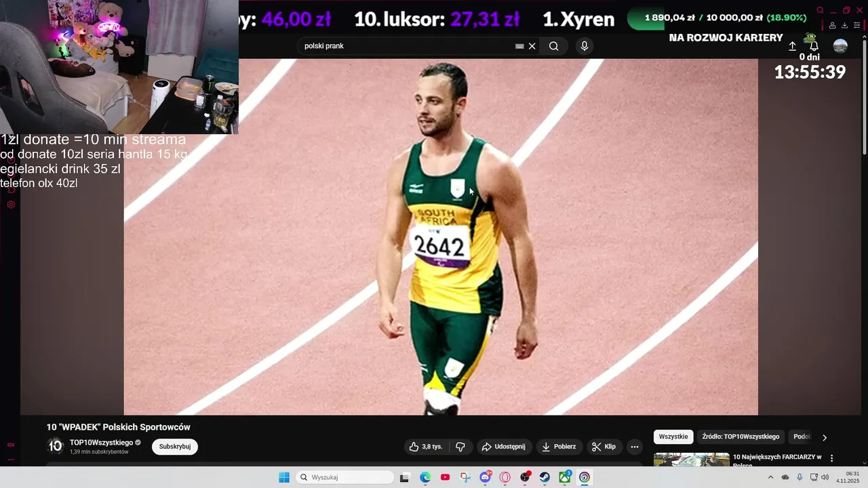The width and height of the screenshot is (868, 488).
Task: Clear the search text with the X icon
Action: coord(532,46)
